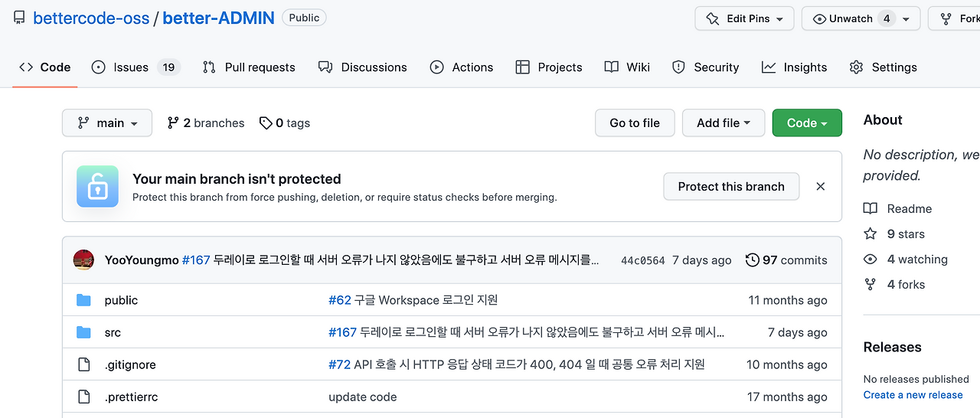Open the Projects tab

click(549, 67)
